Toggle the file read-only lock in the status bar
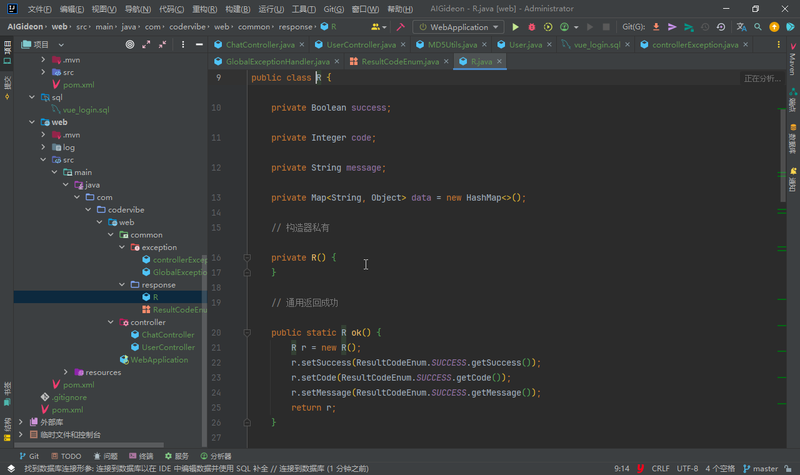Image resolution: width=800 pixels, height=475 pixels. [x=789, y=468]
